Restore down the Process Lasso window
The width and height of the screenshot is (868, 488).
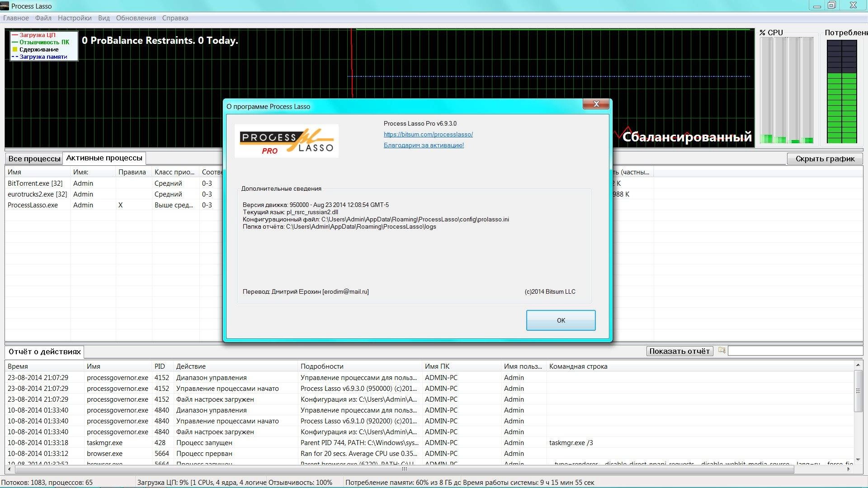(832, 5)
